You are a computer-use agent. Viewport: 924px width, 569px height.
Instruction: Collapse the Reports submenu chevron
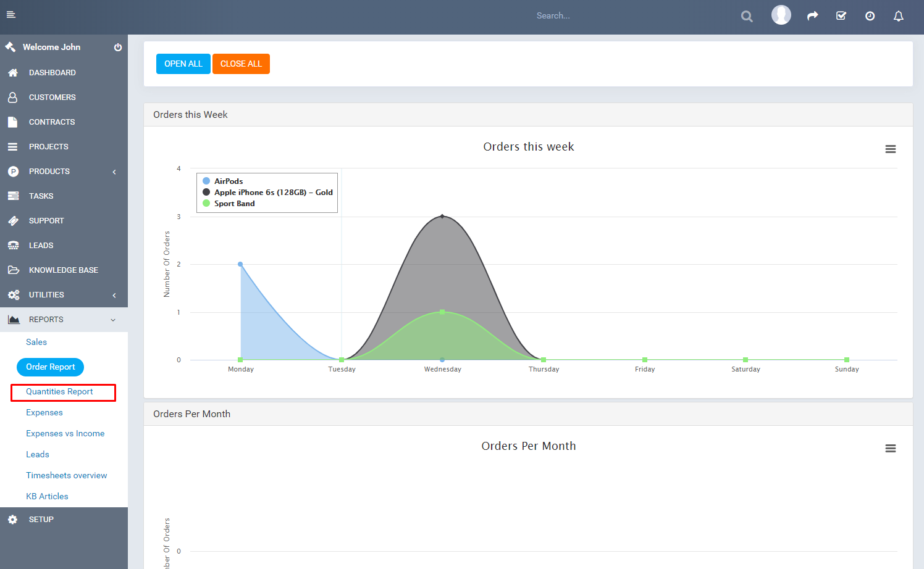click(x=113, y=320)
